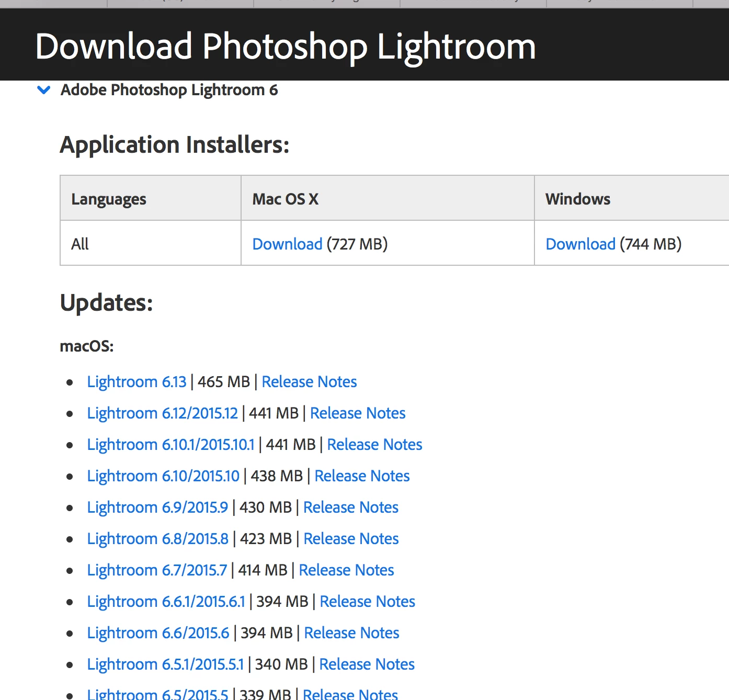The width and height of the screenshot is (729, 700).
Task: Open Release Notes for Lightroom 6.6/2015.6
Action: coord(351,633)
